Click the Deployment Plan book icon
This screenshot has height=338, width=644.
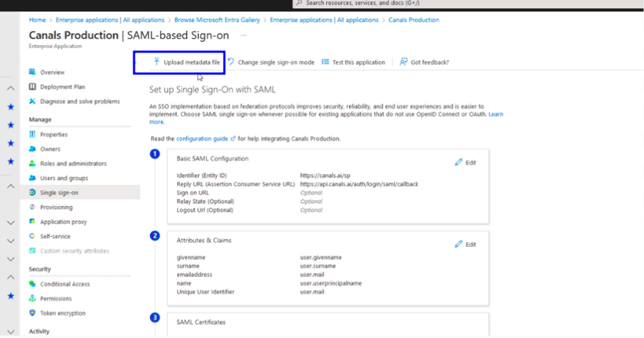(32, 87)
